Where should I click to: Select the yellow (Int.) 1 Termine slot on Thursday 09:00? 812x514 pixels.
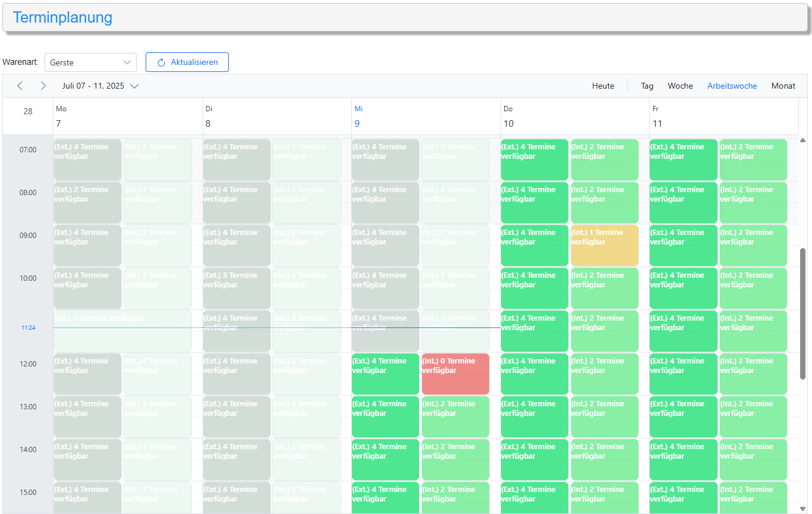coord(605,245)
